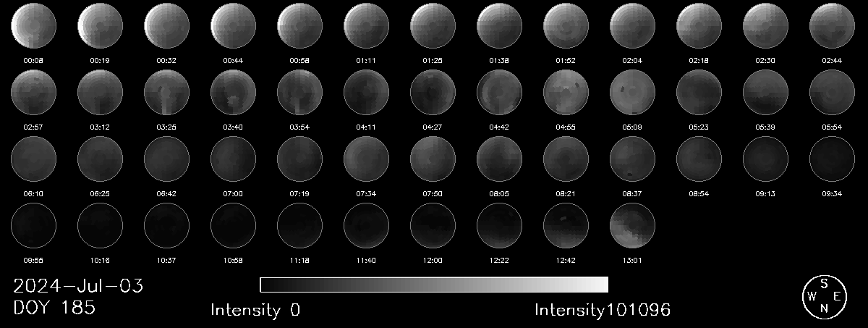868x328 pixels.
Task: Click the N/S/E/W compass icon
Action: 824,296
